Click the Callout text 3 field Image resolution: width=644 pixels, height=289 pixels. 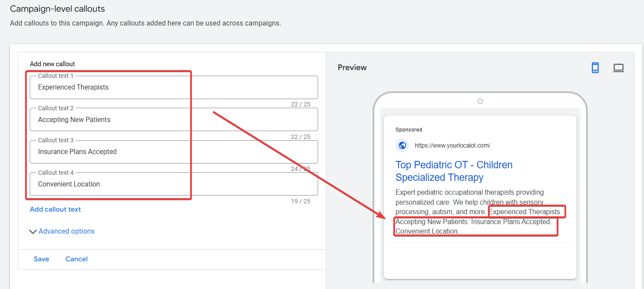click(174, 152)
